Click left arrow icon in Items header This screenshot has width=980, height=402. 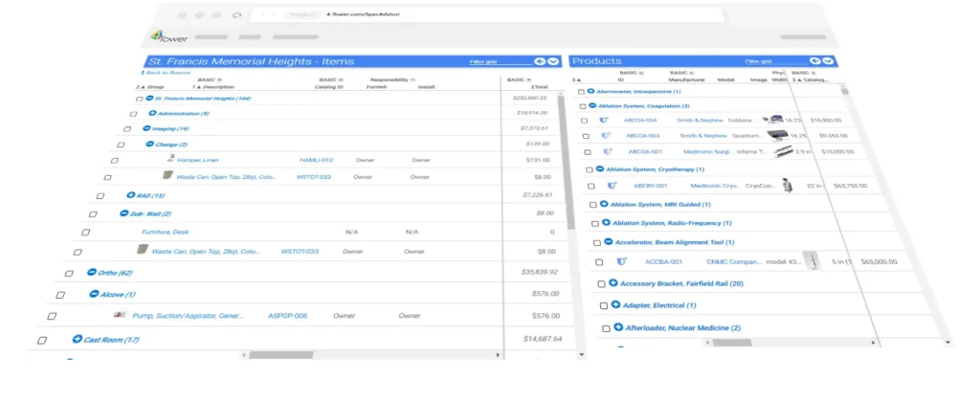(x=540, y=61)
